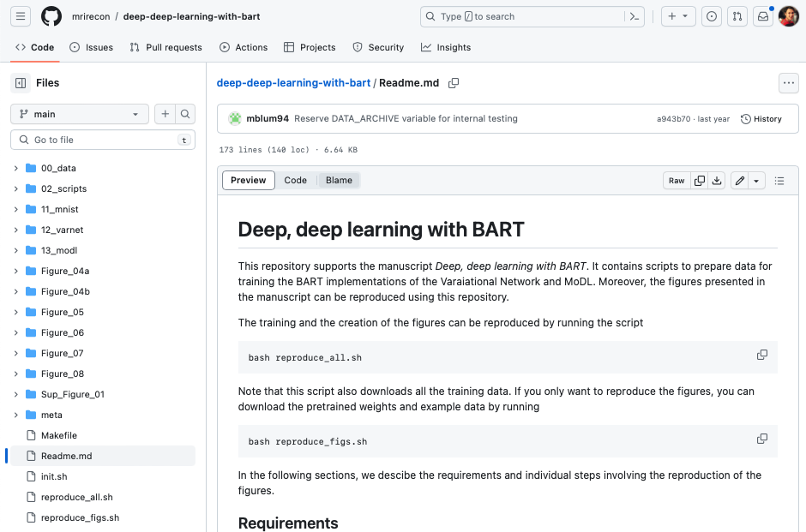
Task: Open the notifications inbox icon
Action: tap(762, 16)
